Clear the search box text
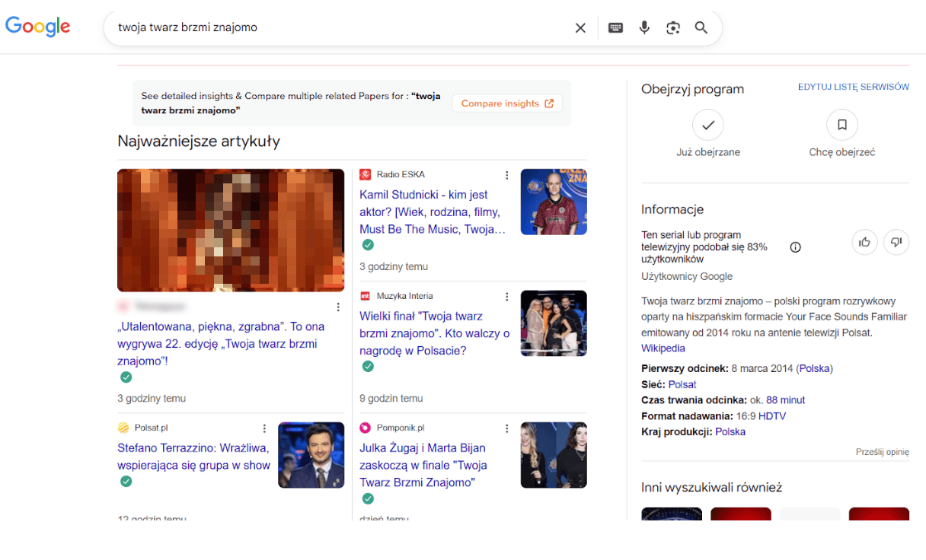The width and height of the screenshot is (926, 560). [580, 28]
